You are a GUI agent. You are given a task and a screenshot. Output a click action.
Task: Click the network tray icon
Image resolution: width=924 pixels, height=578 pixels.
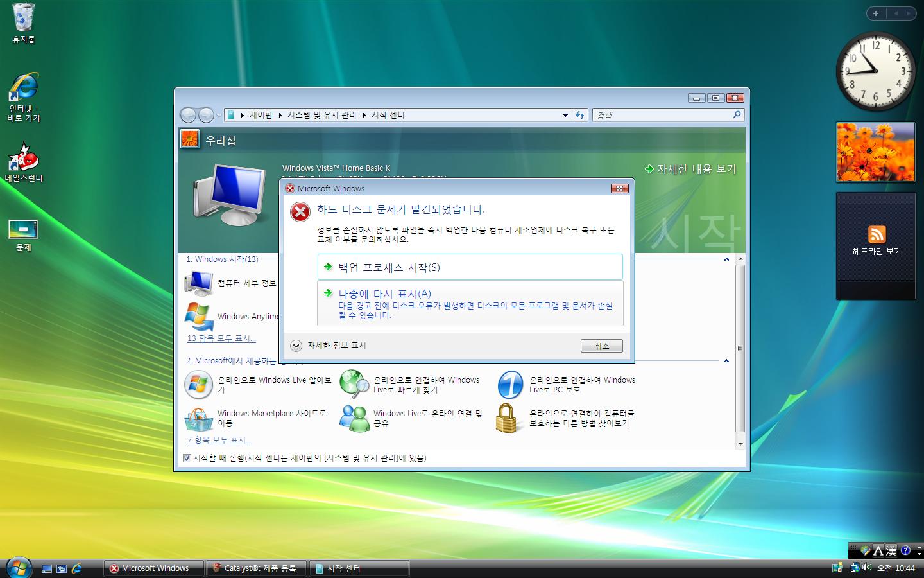855,568
